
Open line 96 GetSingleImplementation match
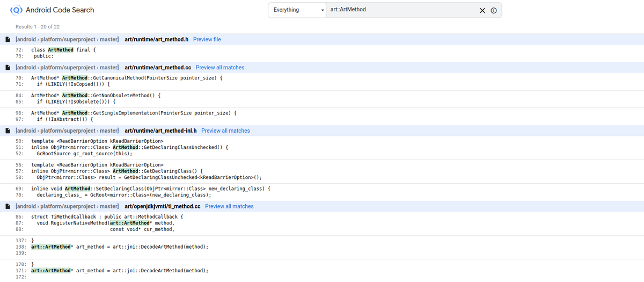coord(134,113)
